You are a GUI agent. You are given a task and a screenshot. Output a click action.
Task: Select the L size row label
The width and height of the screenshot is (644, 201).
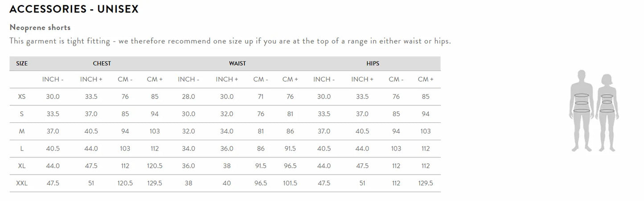click(x=22, y=148)
